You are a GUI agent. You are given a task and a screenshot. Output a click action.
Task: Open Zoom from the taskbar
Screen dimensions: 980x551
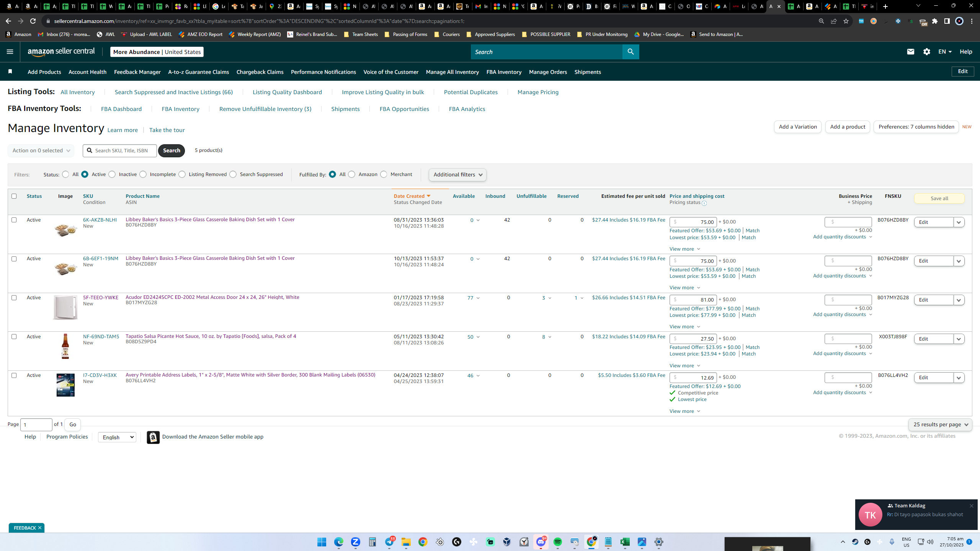click(355, 542)
